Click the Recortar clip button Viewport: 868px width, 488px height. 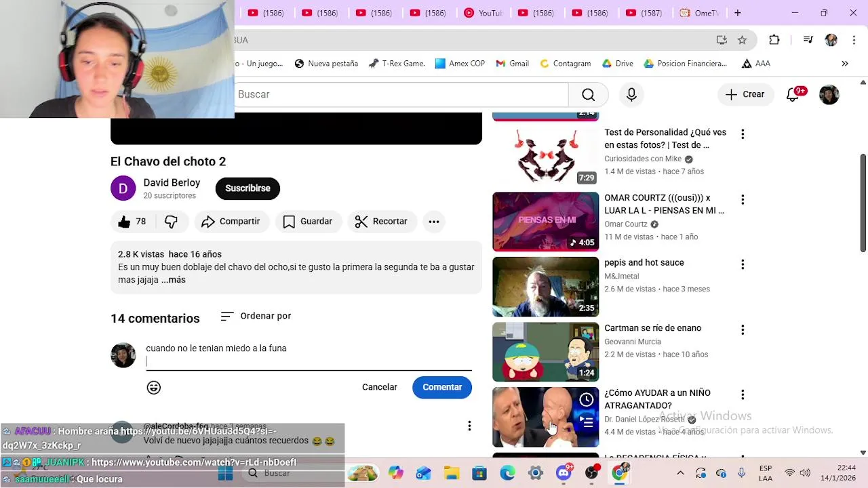tap(381, 222)
